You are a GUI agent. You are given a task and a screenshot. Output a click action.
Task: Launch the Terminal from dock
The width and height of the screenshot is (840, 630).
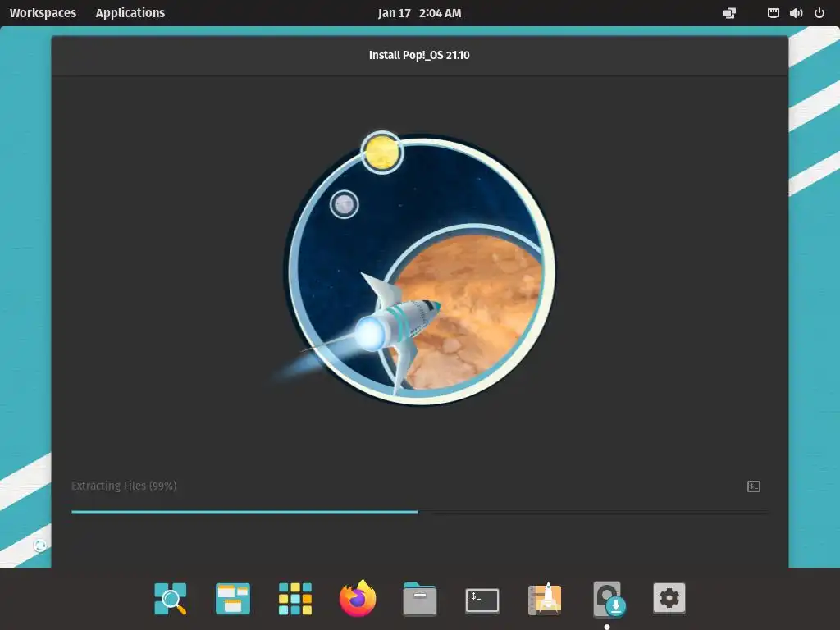point(482,600)
